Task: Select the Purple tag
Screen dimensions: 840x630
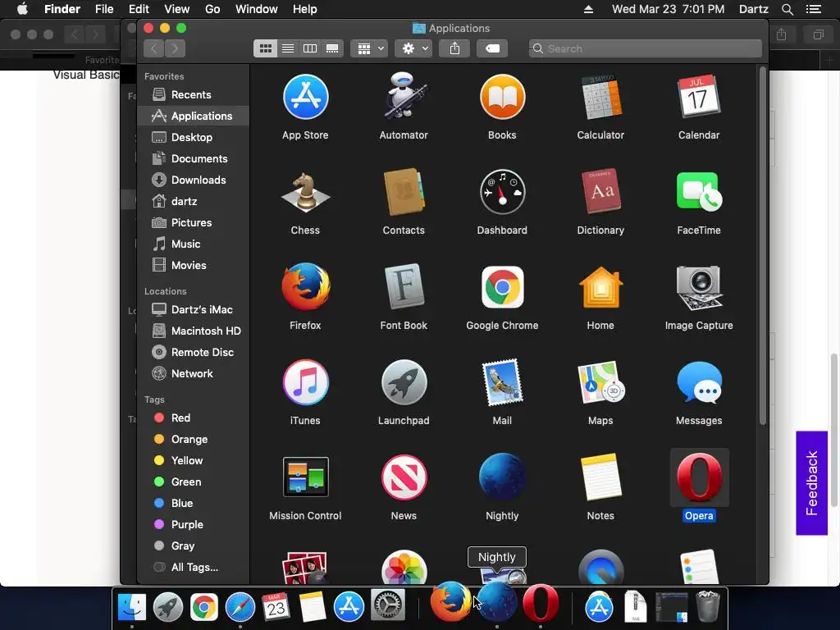Action: pos(194,524)
